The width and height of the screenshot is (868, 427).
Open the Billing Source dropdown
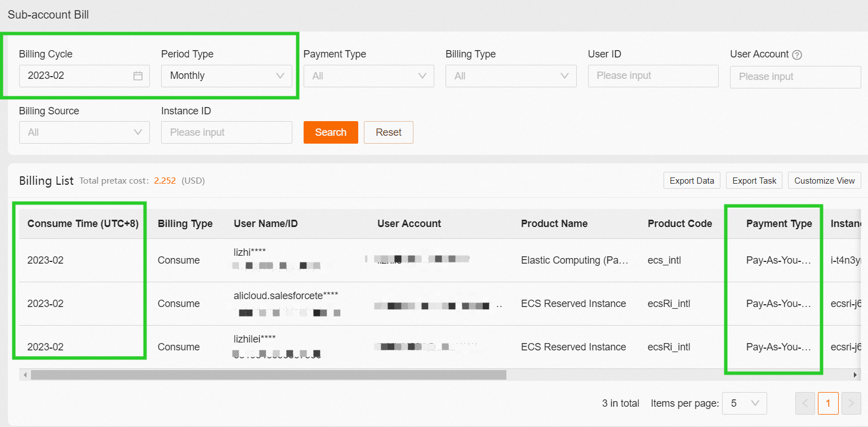[x=84, y=132]
